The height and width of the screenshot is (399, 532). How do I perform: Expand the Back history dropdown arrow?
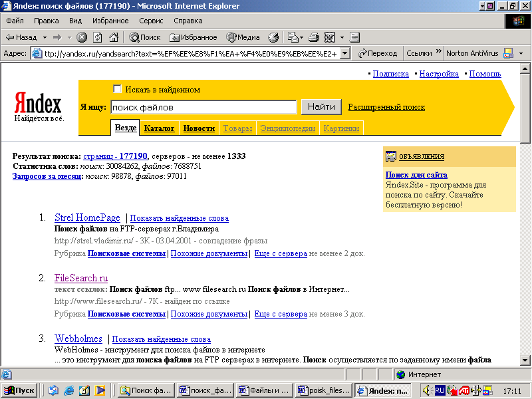pyautogui.click(x=45, y=37)
